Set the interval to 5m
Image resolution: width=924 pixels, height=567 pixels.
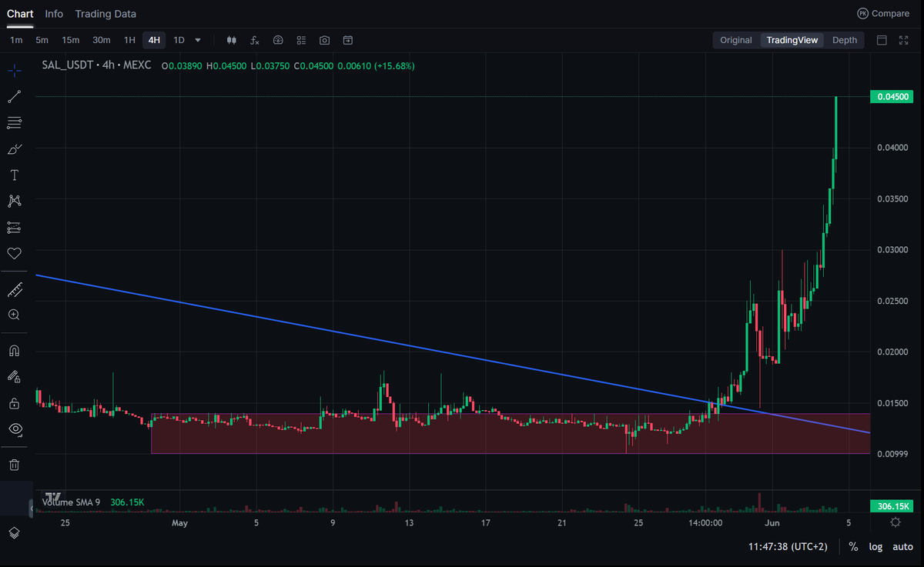point(42,40)
